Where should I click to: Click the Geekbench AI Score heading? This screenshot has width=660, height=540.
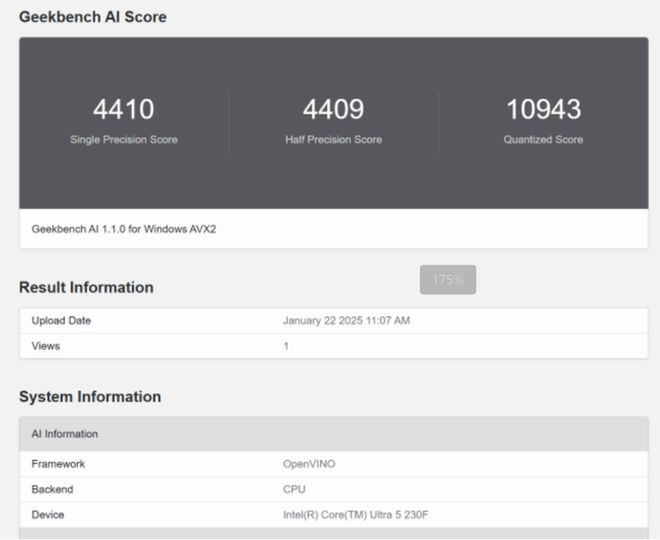93,17
